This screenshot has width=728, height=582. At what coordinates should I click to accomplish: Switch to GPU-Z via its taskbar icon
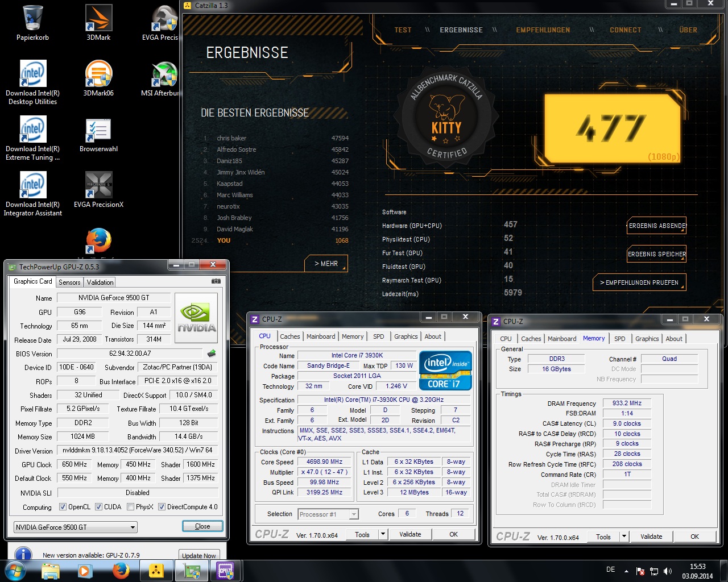point(191,571)
